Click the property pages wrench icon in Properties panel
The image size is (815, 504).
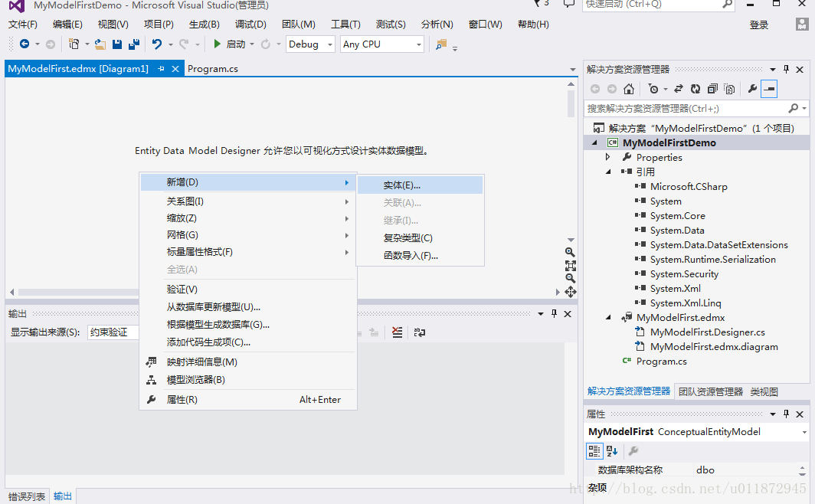pyautogui.click(x=633, y=451)
